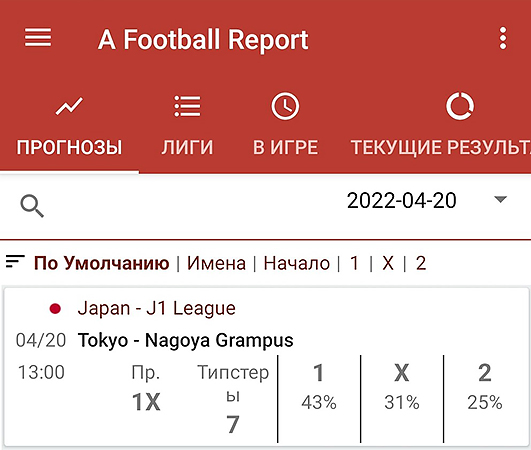Tap the list icon above Лиги
Image resolution: width=531 pixels, height=450 pixels.
[187, 106]
